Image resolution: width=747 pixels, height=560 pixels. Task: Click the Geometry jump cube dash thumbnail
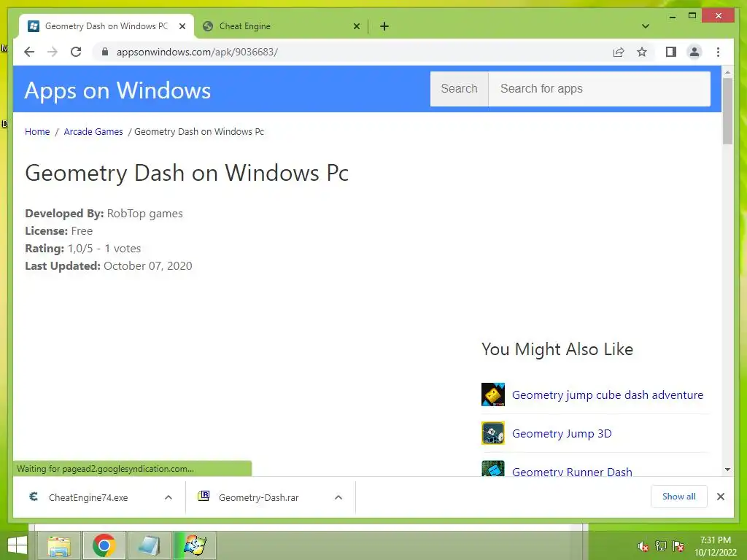point(492,394)
